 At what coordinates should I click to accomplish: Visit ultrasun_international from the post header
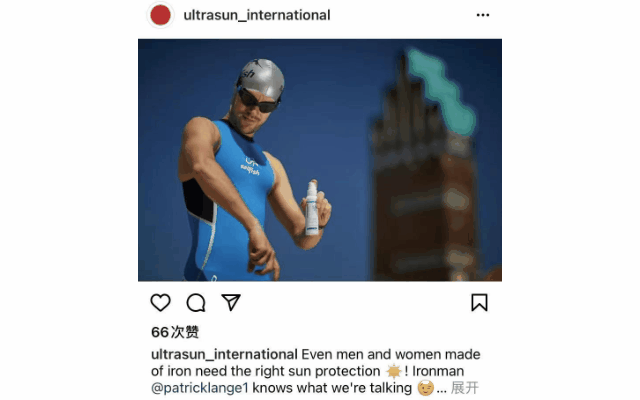[x=257, y=15]
